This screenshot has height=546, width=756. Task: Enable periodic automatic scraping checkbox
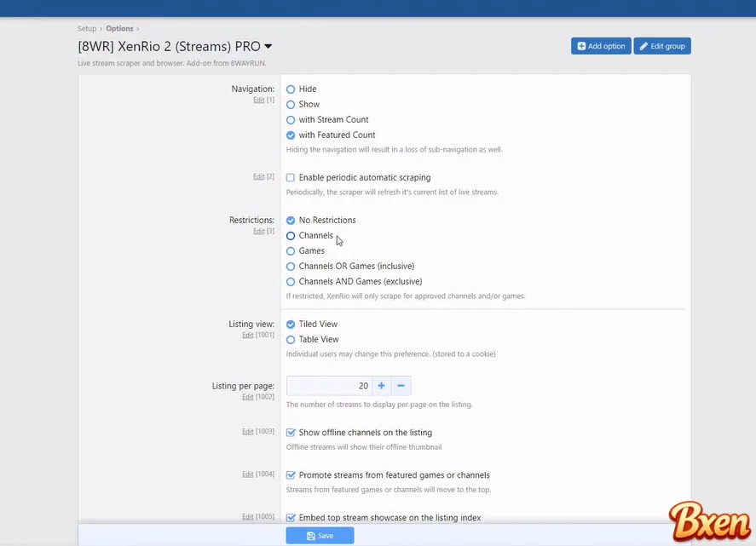point(291,177)
